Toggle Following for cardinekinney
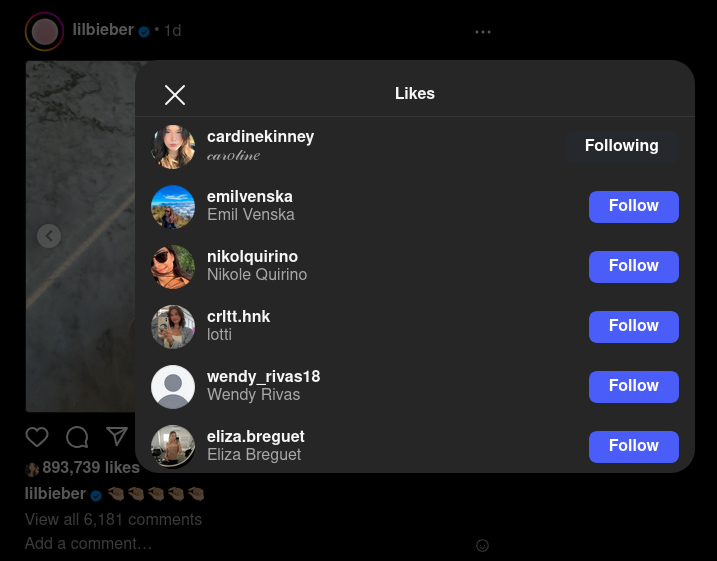The image size is (717, 561). 622,146
